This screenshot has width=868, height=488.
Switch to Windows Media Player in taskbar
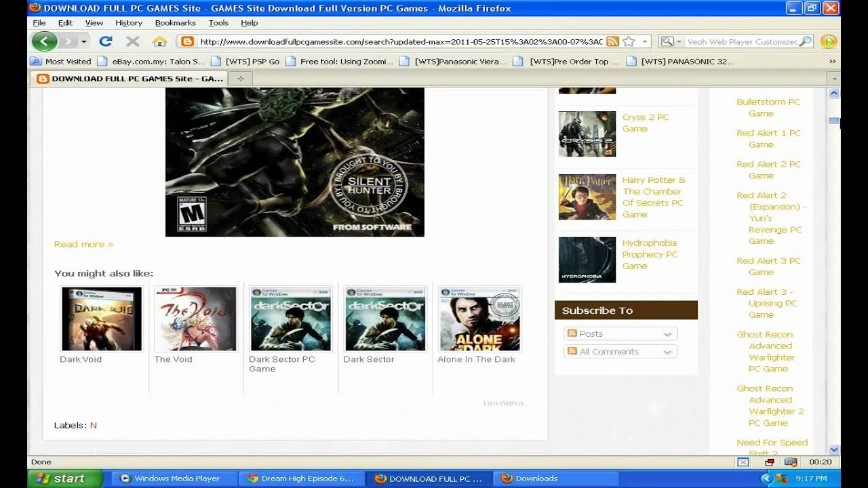pyautogui.click(x=175, y=479)
